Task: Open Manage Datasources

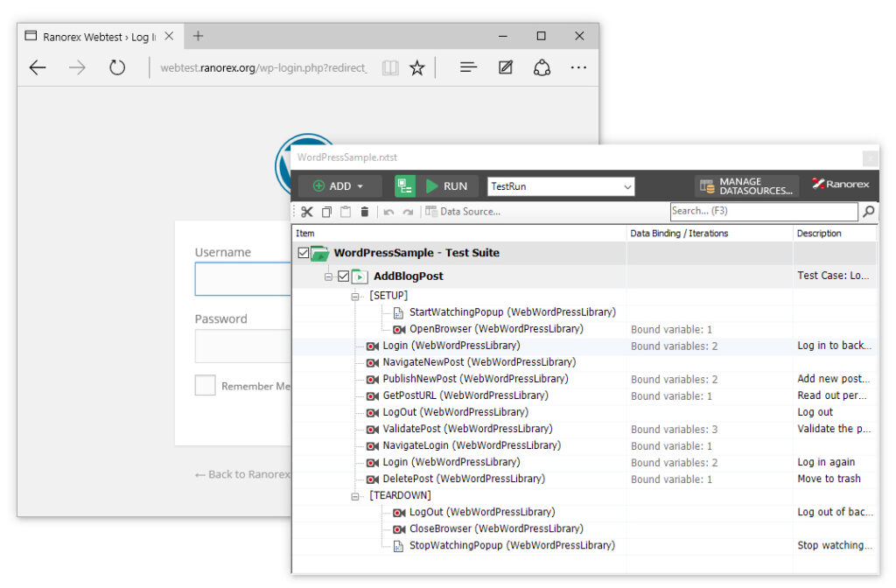Action: click(x=746, y=186)
